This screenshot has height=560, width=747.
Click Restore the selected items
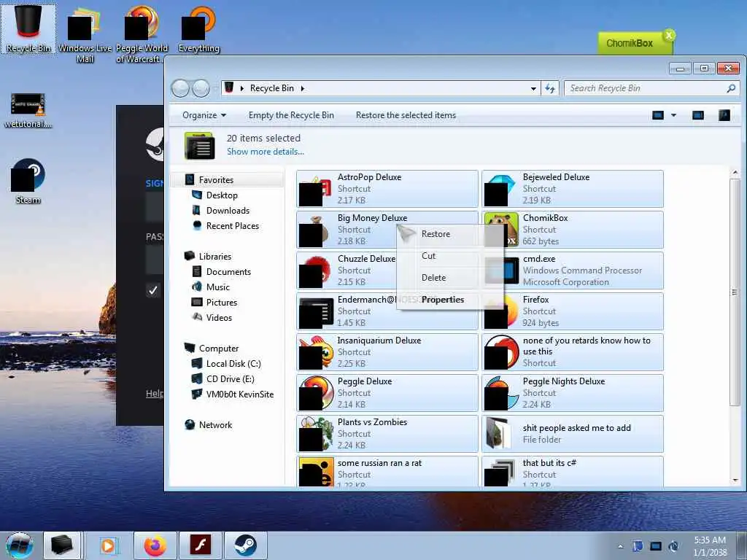point(406,115)
